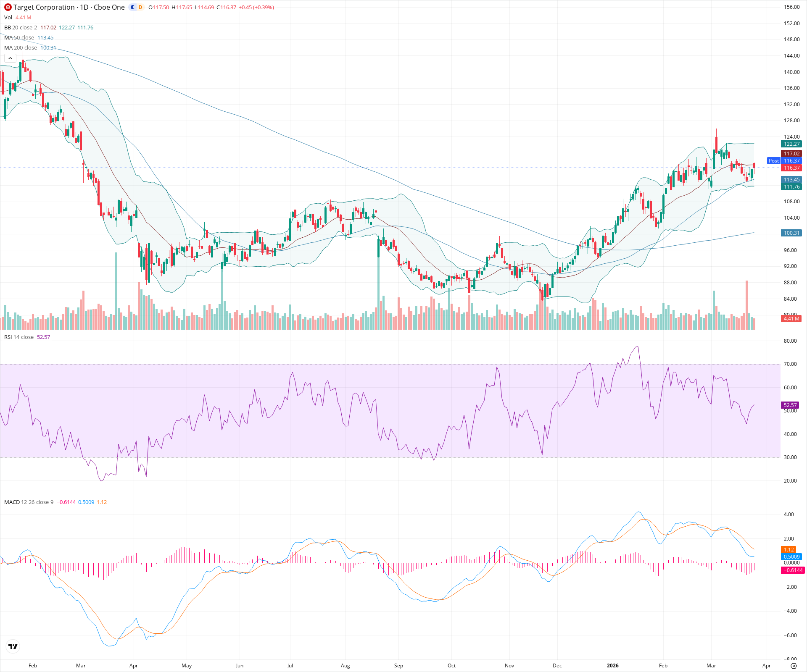Collapse the indicator legend using the up arrow

10,58
